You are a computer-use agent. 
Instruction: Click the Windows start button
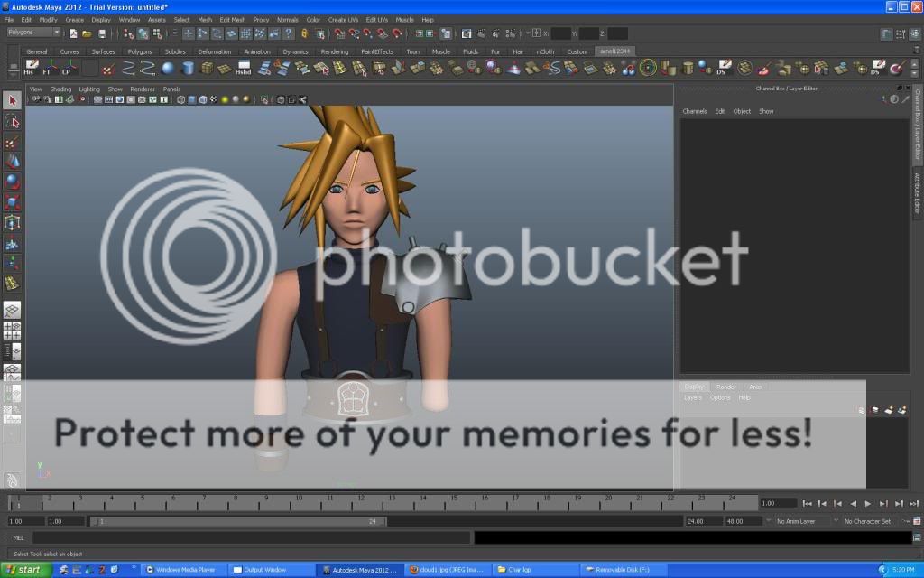(x=26, y=570)
